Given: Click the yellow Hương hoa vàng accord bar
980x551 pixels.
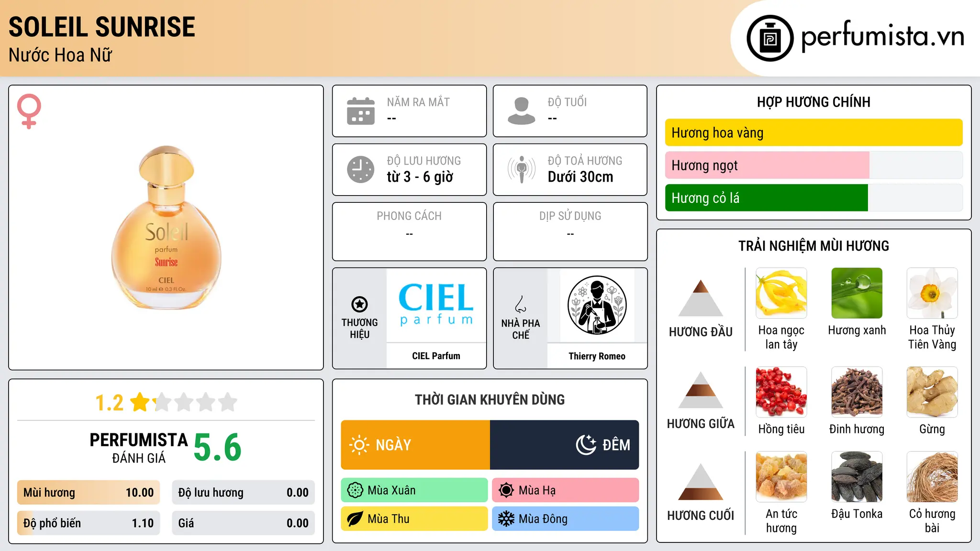Looking at the screenshot, I should click(813, 132).
